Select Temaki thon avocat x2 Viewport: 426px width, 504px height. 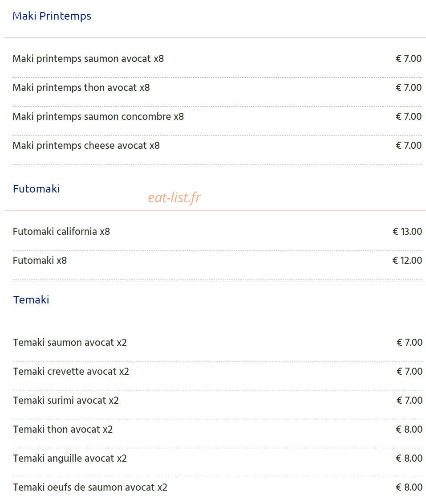click(63, 430)
